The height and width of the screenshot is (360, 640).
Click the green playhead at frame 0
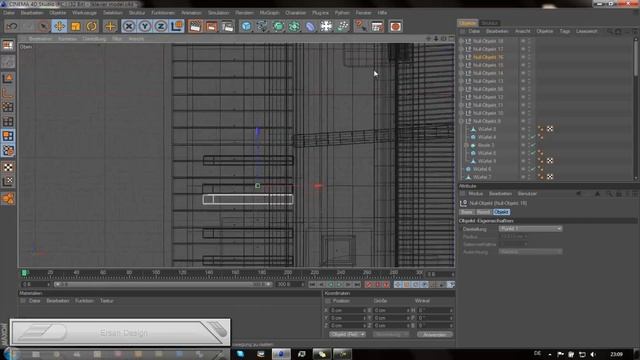24,272
